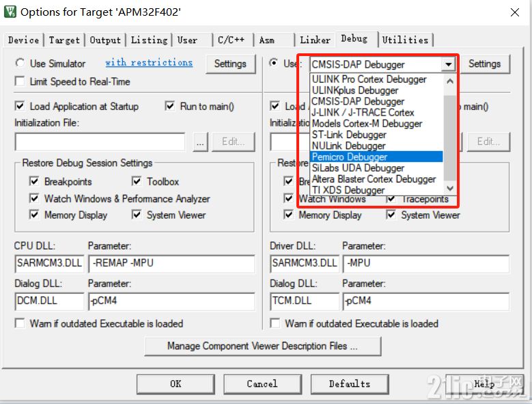Choose Pemicro Debugger

[376, 157]
